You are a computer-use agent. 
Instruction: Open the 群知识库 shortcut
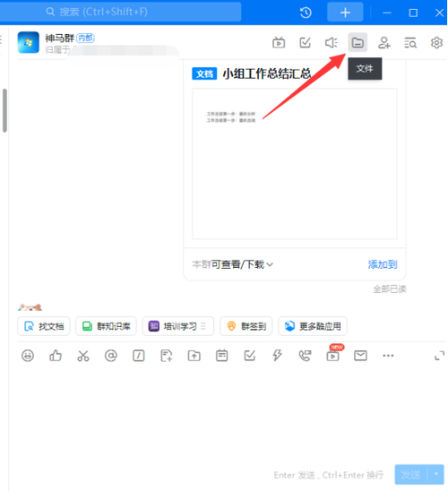click(x=106, y=326)
